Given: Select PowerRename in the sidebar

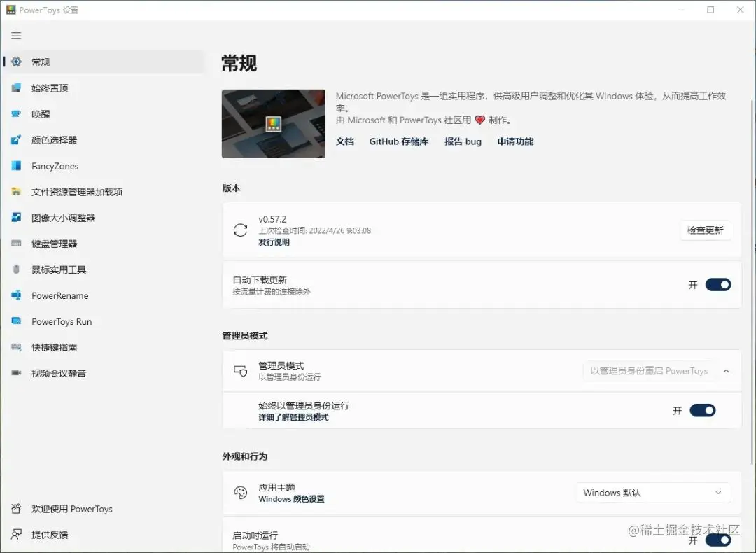Looking at the screenshot, I should click(104, 295).
